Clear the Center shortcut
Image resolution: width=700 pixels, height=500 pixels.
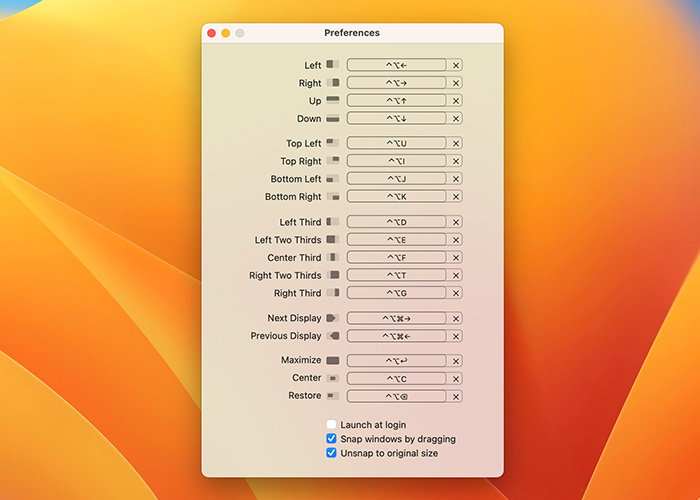pyautogui.click(x=455, y=379)
